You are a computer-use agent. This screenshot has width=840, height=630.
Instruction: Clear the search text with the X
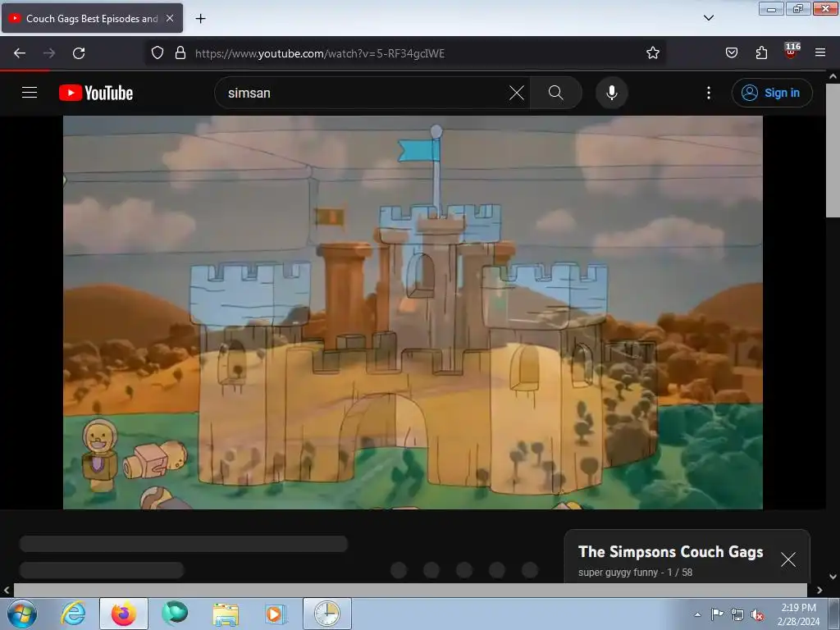[517, 93]
